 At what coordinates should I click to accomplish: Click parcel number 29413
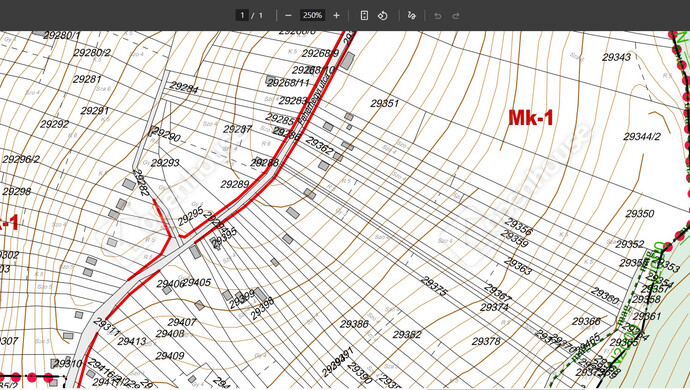132,341
